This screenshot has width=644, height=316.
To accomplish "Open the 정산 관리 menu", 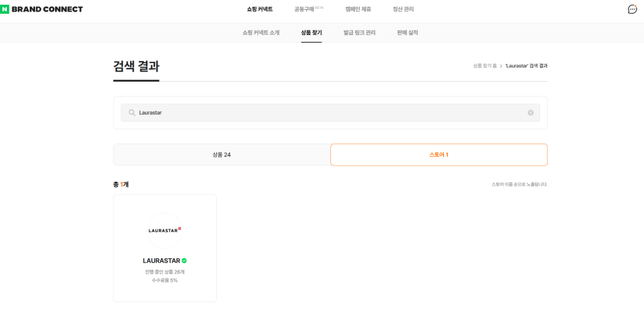I will pos(403,10).
